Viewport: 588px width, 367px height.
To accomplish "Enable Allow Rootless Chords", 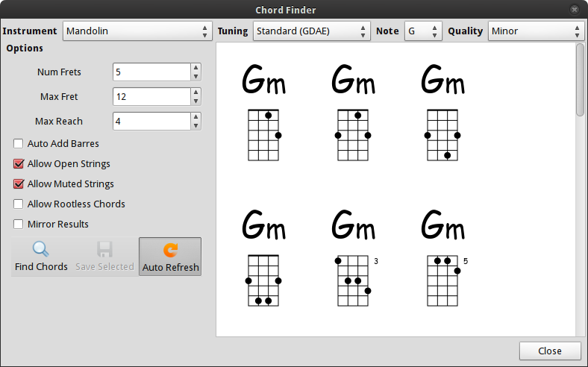I will 19,204.
